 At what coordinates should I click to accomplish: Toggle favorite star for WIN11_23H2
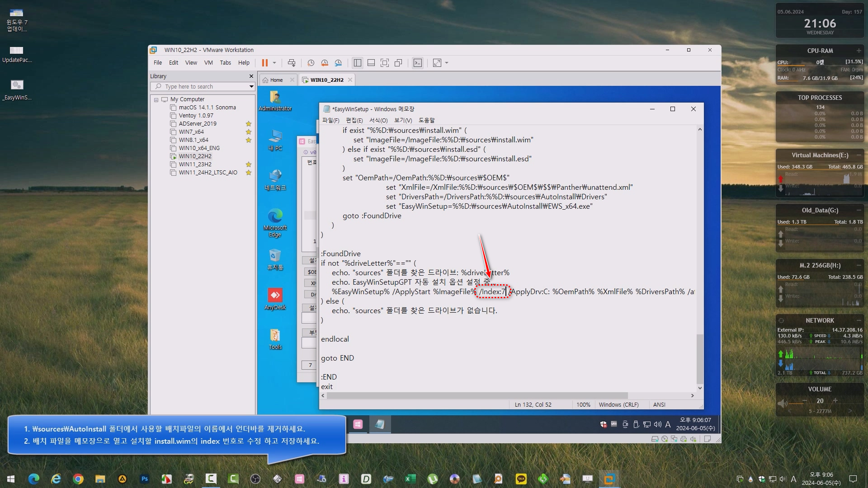(248, 164)
